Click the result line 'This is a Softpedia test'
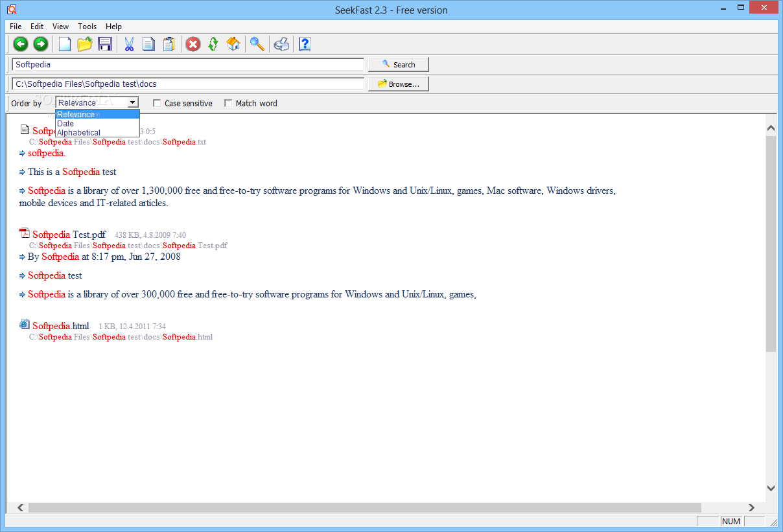Viewport: 783px width, 532px height. point(72,172)
